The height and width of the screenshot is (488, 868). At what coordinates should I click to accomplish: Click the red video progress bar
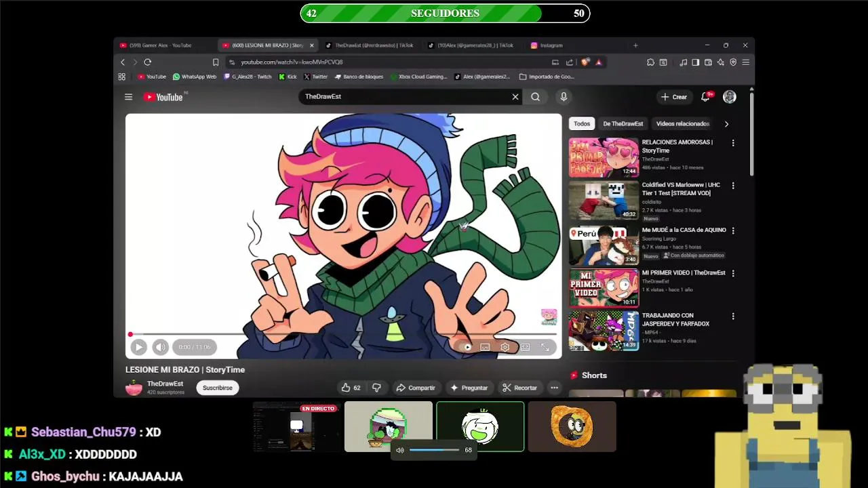(x=343, y=334)
